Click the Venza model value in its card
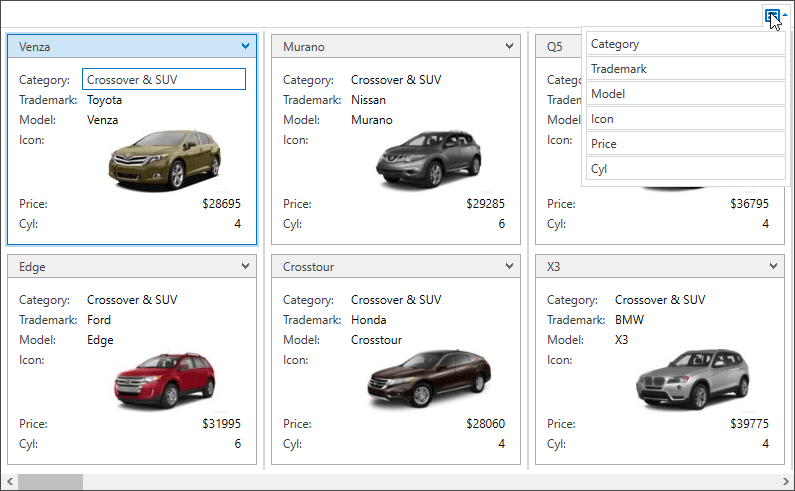 (x=102, y=120)
